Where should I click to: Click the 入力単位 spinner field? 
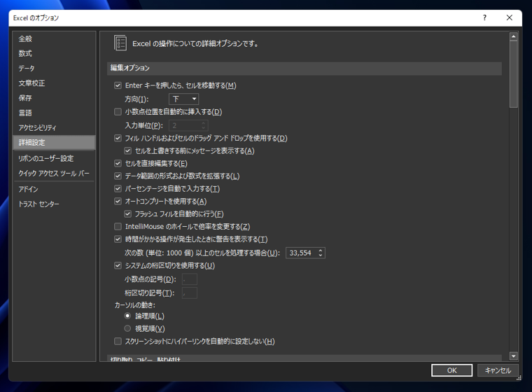tap(188, 125)
